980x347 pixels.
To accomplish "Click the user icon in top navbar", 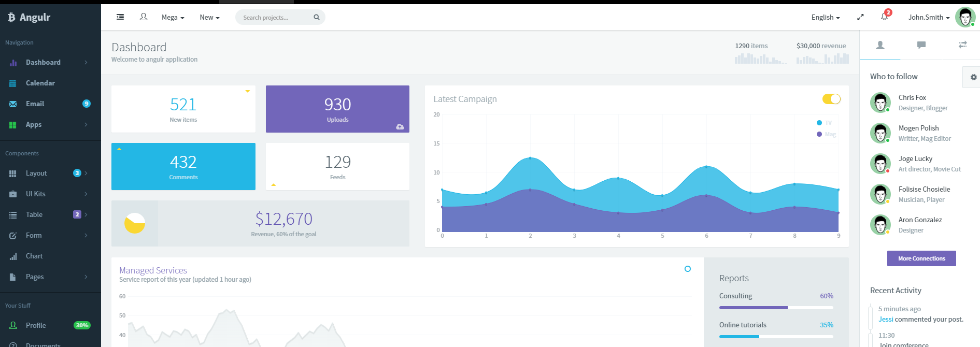I will (144, 17).
